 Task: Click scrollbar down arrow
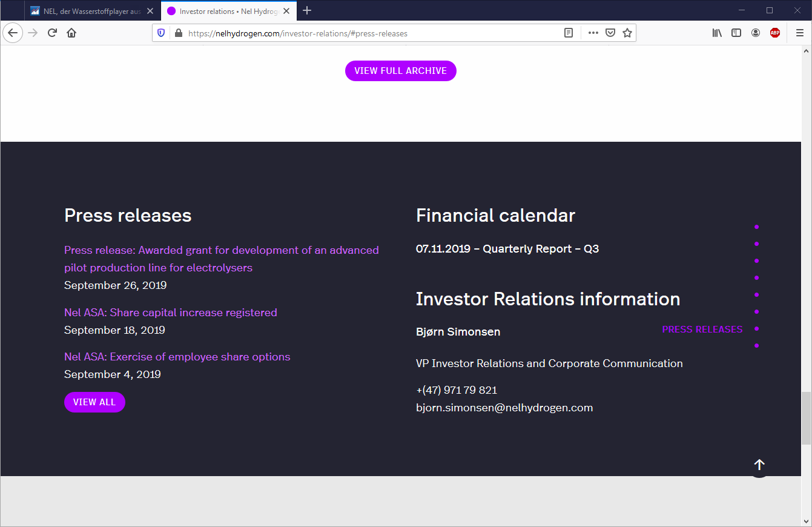806,520
